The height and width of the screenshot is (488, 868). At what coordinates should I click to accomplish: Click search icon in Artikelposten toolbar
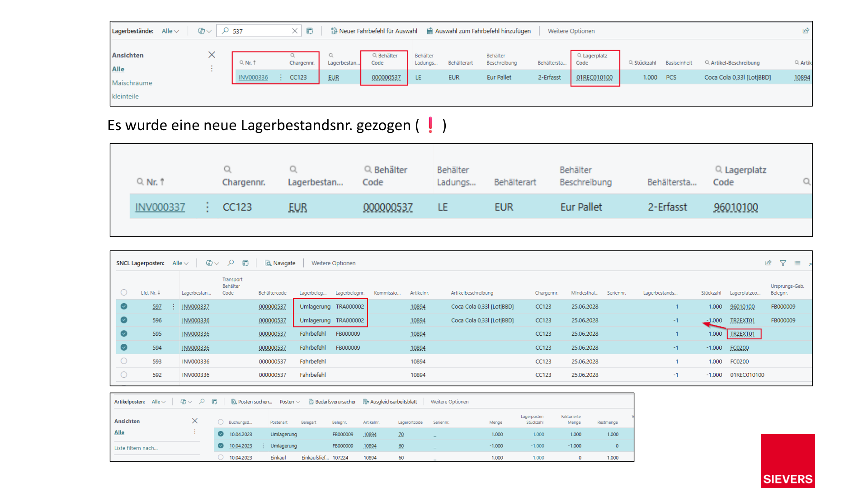202,402
